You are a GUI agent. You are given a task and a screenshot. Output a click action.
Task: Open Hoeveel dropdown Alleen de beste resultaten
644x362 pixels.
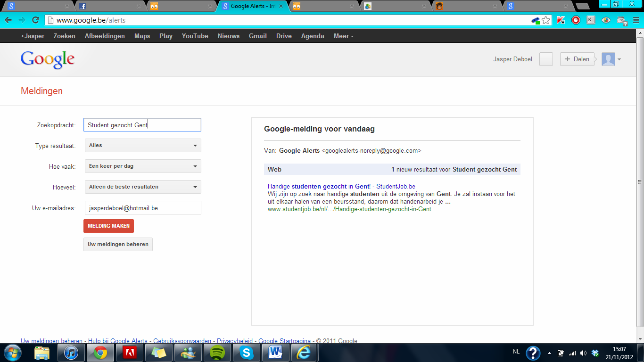pyautogui.click(x=143, y=187)
